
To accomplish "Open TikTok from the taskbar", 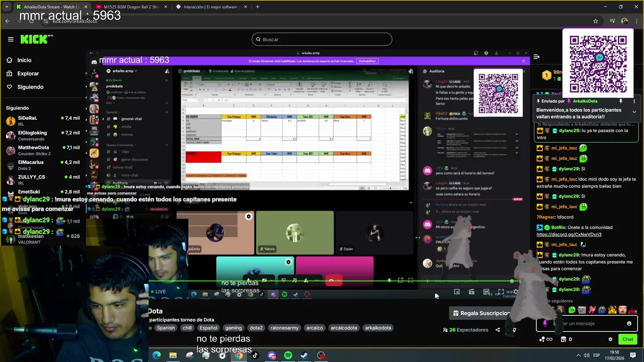I will pos(255,355).
